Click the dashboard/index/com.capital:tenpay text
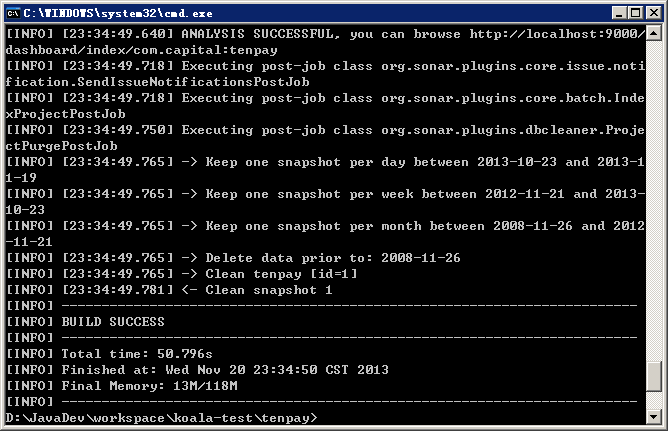Screen dimensions: 668x431 (141, 50)
